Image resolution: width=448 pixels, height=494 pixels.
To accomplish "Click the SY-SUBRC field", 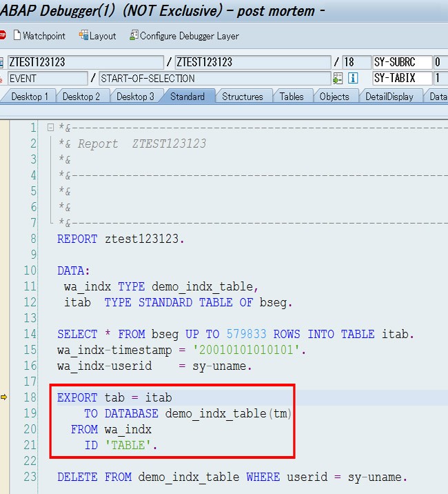I will [x=402, y=62].
